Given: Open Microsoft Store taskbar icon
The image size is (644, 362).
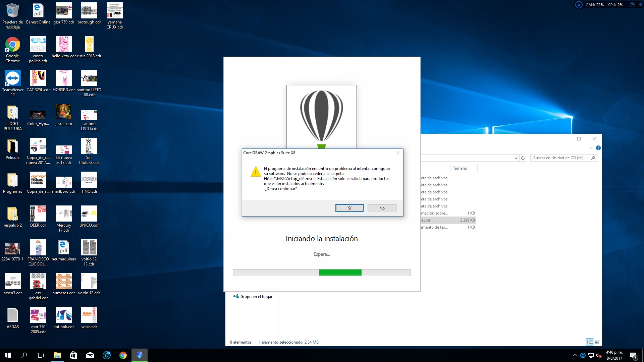Looking at the screenshot, I should click(x=73, y=355).
